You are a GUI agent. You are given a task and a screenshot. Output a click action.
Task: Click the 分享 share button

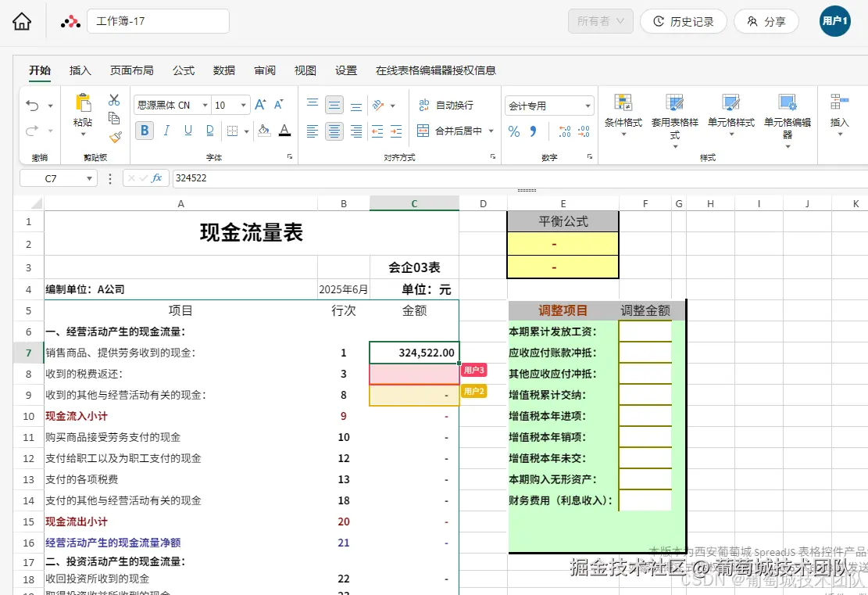coord(766,21)
